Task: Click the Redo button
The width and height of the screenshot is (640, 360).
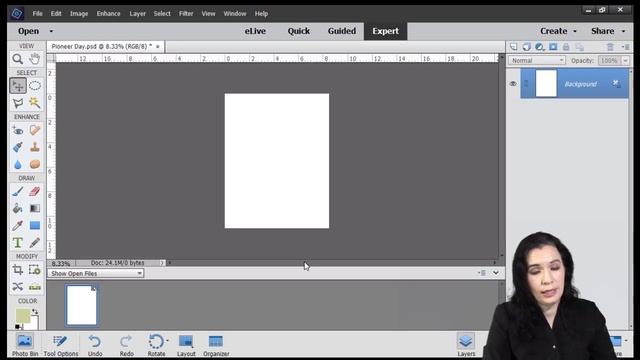Action: pos(127,345)
